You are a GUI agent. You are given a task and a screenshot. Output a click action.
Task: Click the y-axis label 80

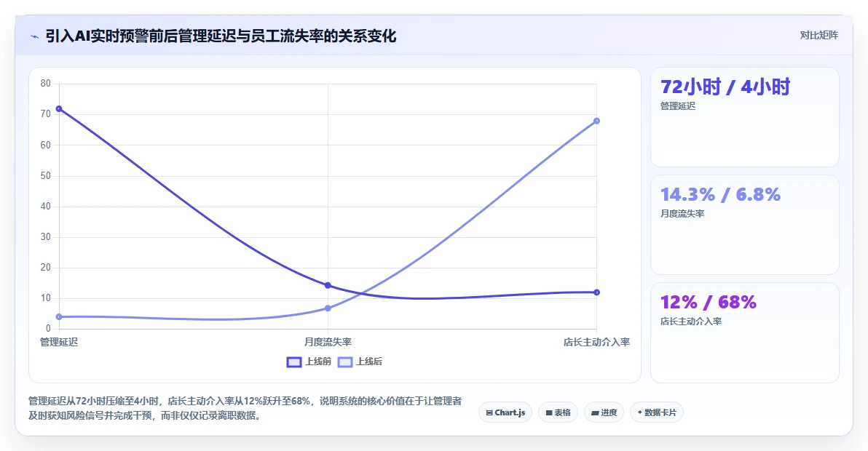tap(45, 84)
